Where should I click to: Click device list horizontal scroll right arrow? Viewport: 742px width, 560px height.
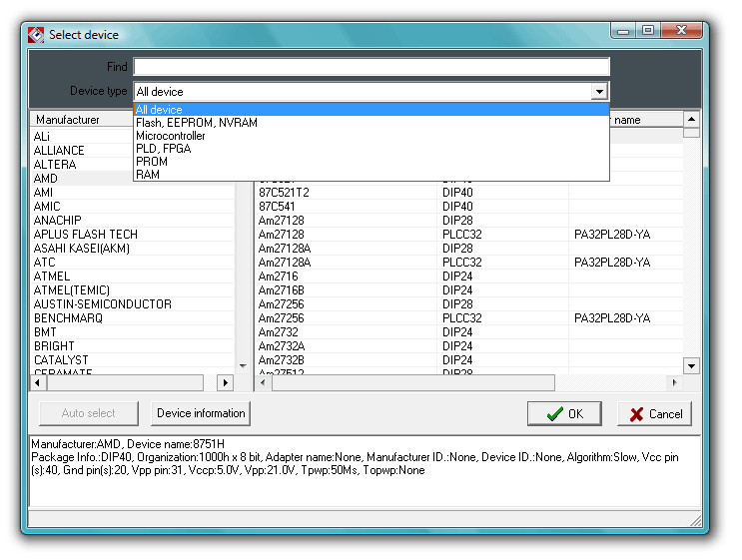674,382
